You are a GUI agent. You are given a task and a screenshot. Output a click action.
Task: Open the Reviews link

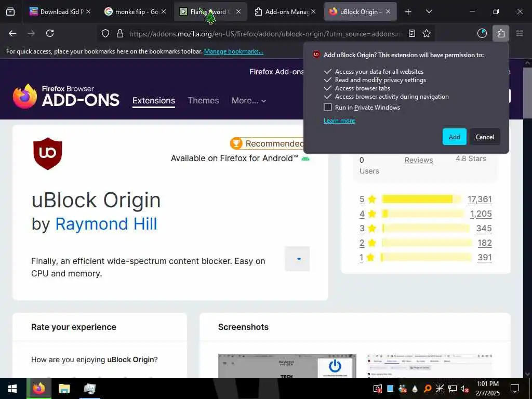pos(419,160)
